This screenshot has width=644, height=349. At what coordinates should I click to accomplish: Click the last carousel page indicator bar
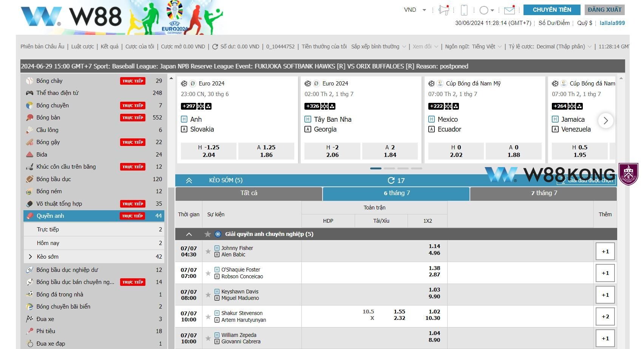[x=416, y=168]
